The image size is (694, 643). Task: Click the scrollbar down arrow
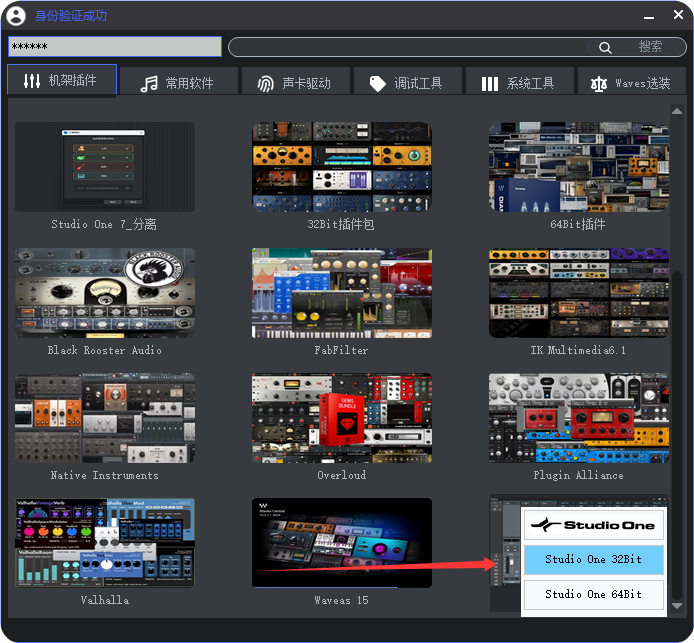point(677,606)
